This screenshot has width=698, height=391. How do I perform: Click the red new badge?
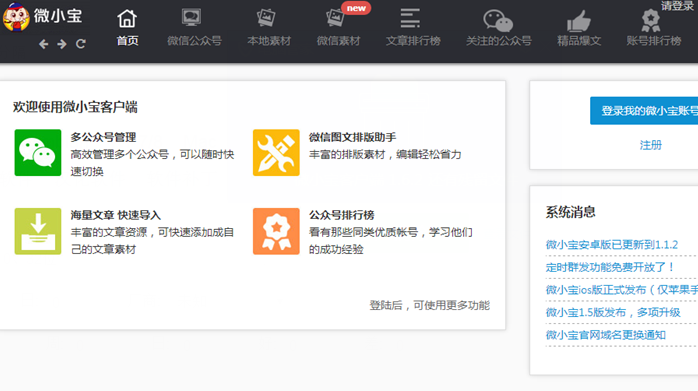click(356, 8)
